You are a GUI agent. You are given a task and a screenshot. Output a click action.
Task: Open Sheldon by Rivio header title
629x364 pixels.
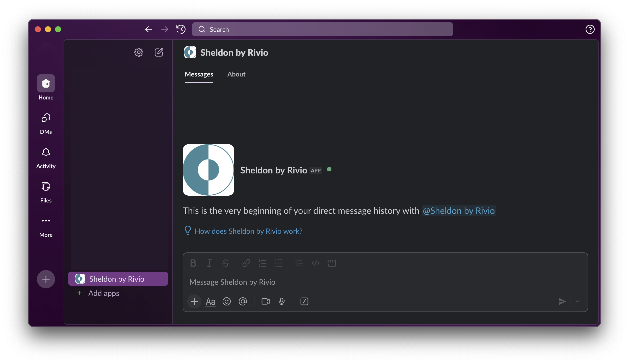tap(234, 53)
